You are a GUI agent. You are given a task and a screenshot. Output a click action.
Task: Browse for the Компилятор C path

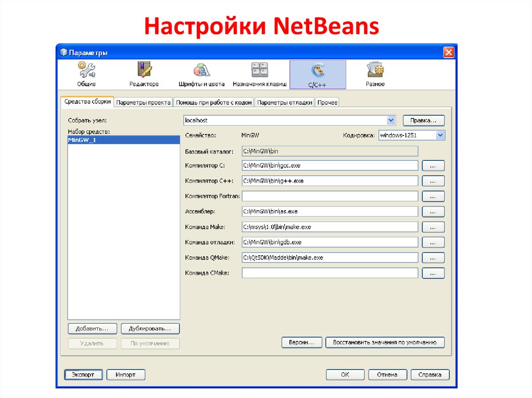[433, 166]
